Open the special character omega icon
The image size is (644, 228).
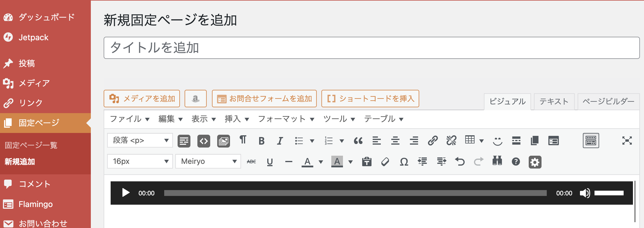pyautogui.click(x=404, y=162)
